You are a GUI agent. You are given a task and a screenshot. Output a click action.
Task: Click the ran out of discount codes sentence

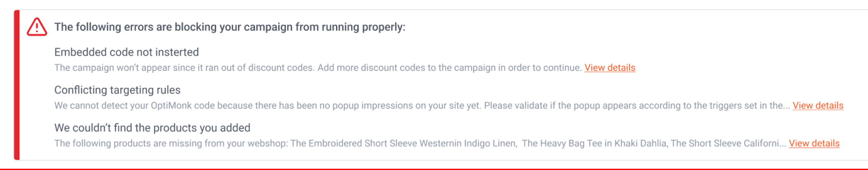(x=184, y=68)
